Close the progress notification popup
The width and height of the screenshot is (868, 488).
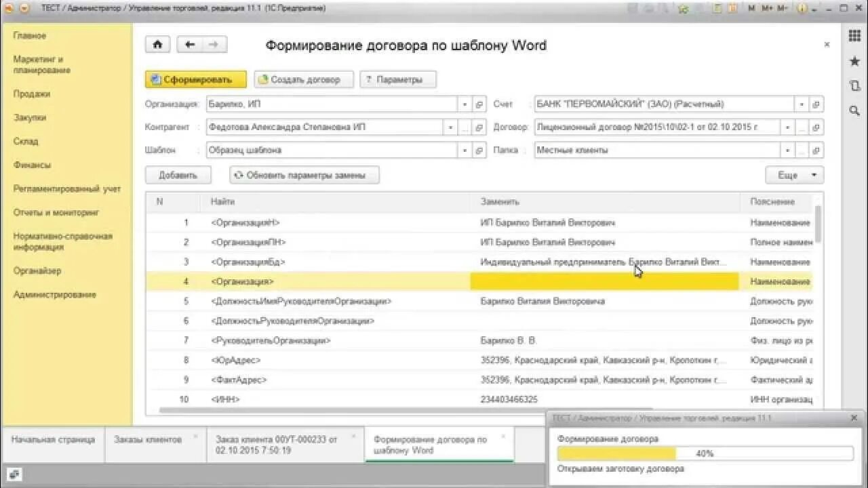[854, 418]
